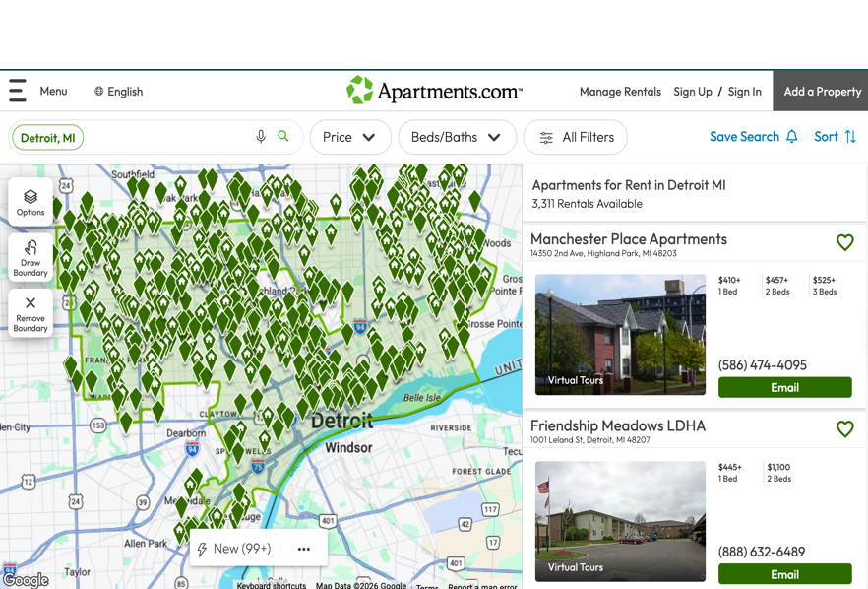The height and width of the screenshot is (589, 868).
Task: Favorite Friendship Meadows LDHA heart
Action: pos(844,428)
